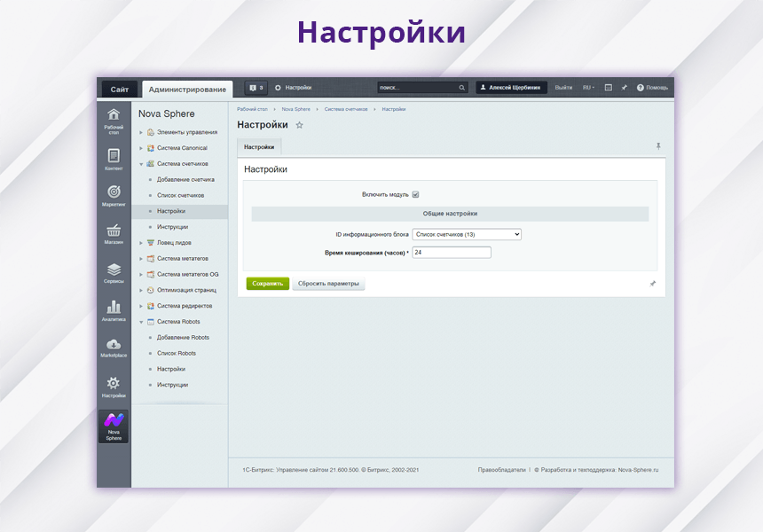Viewport: 763px width, 532px height.
Task: Click the Аналитика icon in sidebar
Action: [x=113, y=308]
